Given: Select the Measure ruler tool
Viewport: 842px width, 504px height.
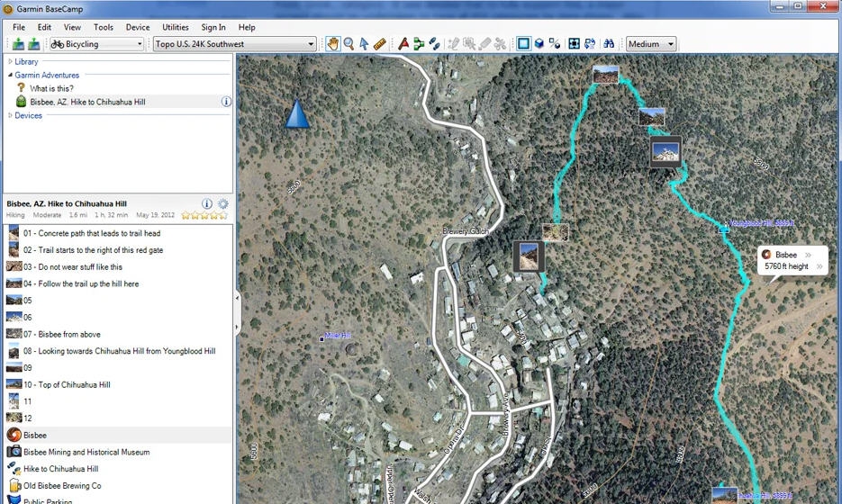Looking at the screenshot, I should 380,44.
